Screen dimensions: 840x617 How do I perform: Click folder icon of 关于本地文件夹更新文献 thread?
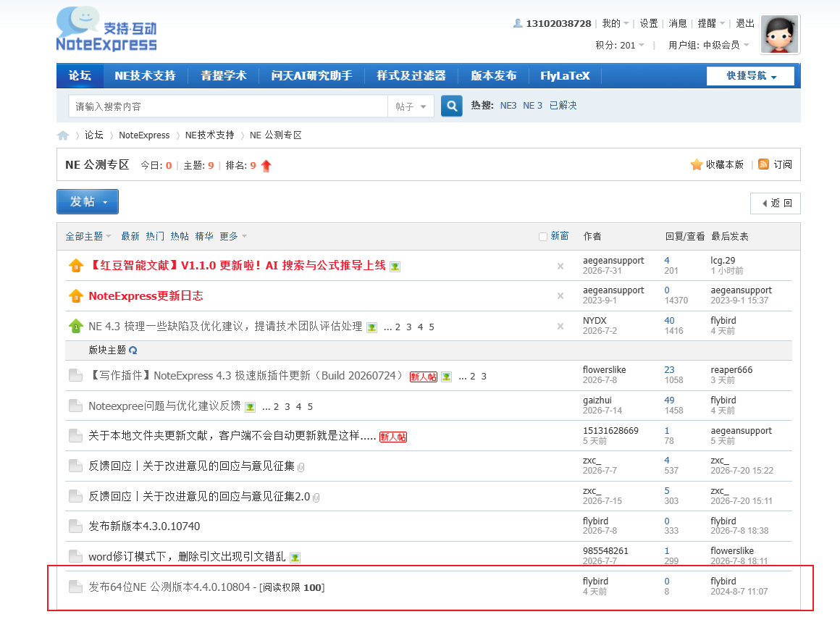click(75, 436)
